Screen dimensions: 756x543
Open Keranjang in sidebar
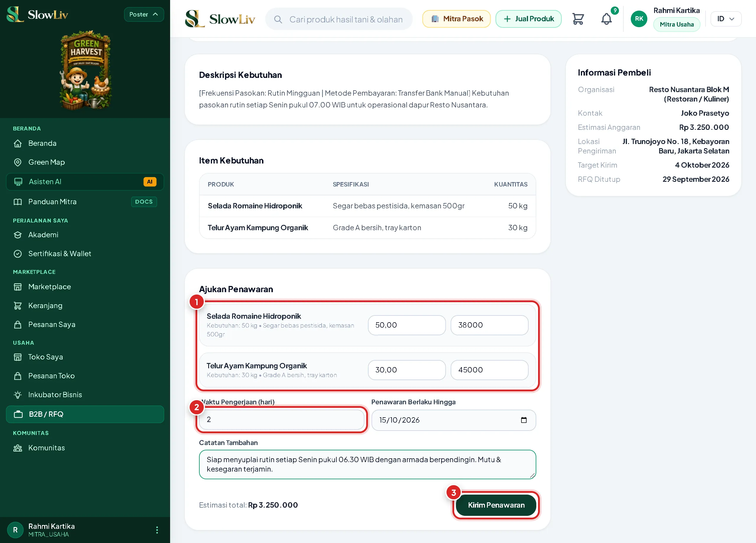click(85, 305)
